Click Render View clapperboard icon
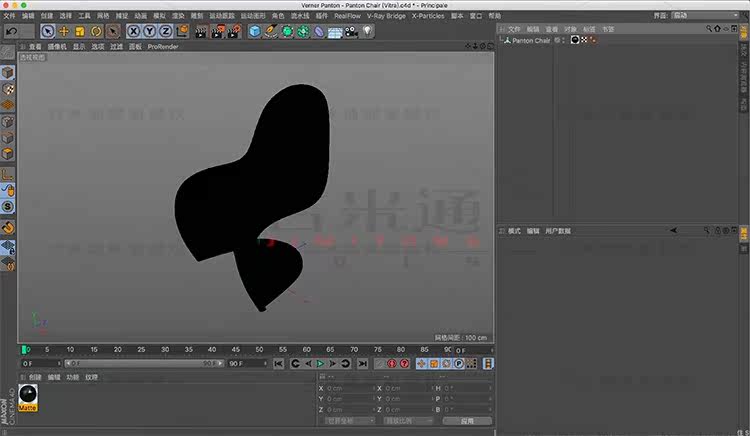Image resolution: width=750 pixels, height=436 pixels. 201,32
